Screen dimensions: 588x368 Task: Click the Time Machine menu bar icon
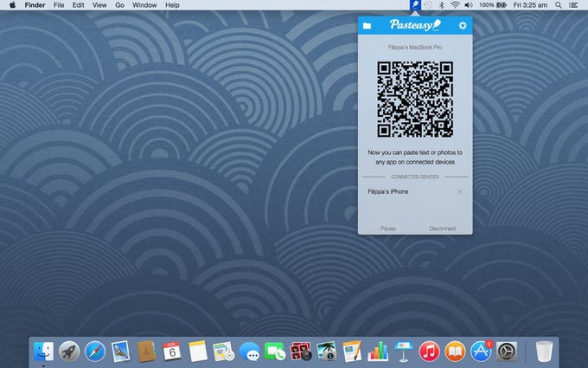coord(428,5)
